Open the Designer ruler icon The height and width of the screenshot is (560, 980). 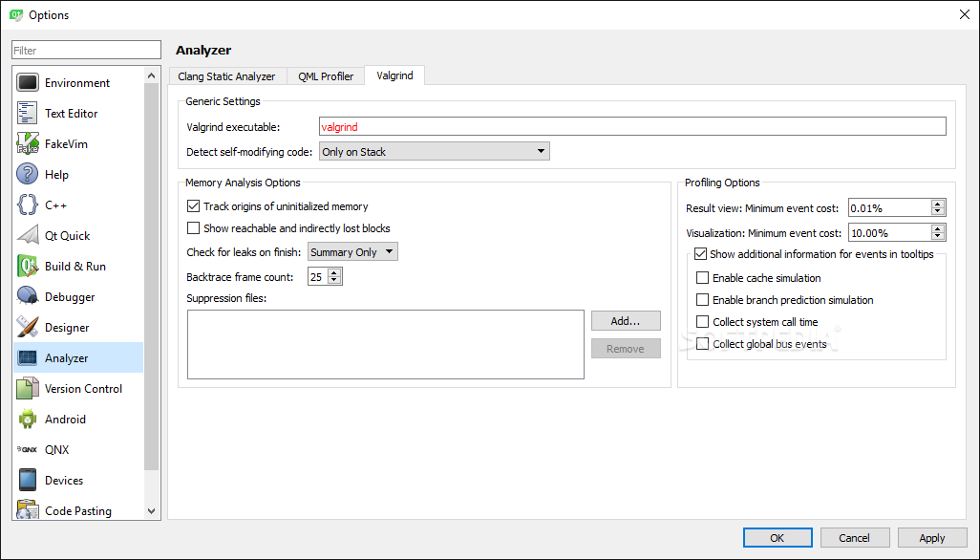click(x=28, y=328)
